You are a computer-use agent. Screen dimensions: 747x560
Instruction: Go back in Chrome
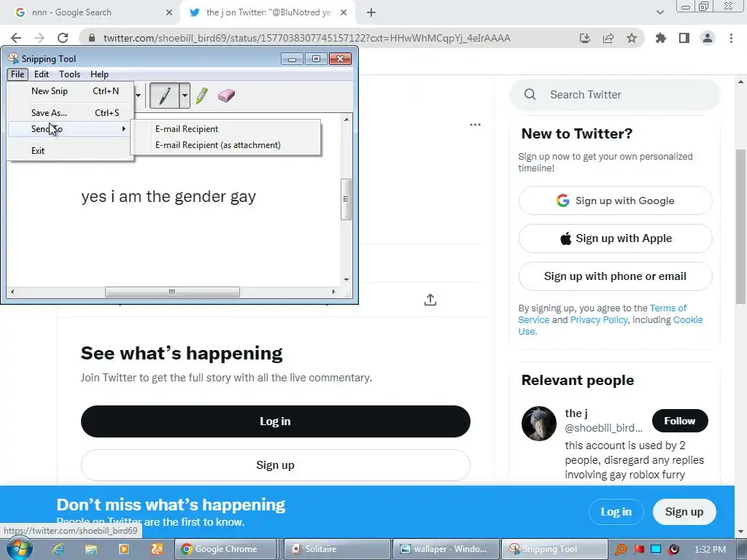16,38
